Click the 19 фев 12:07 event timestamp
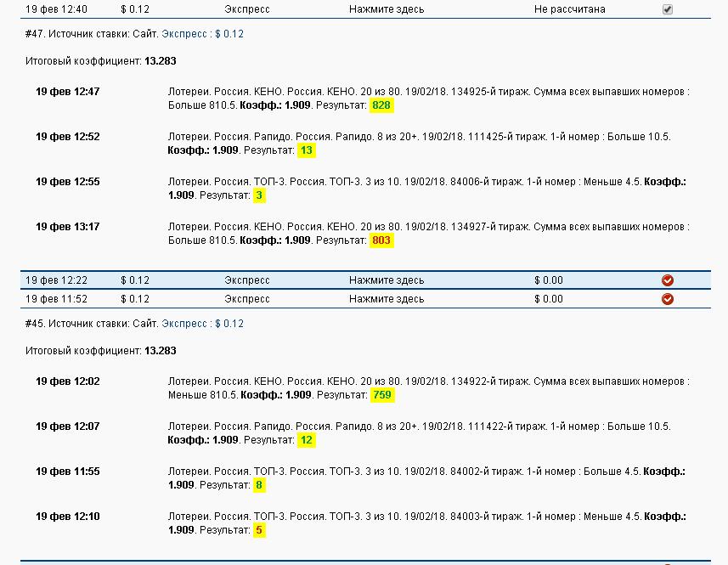The width and height of the screenshot is (728, 565). pos(67,427)
